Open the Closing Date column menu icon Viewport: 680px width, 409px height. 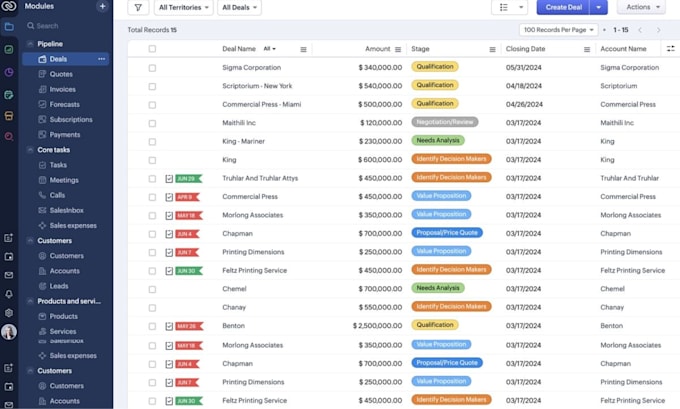[587, 49]
